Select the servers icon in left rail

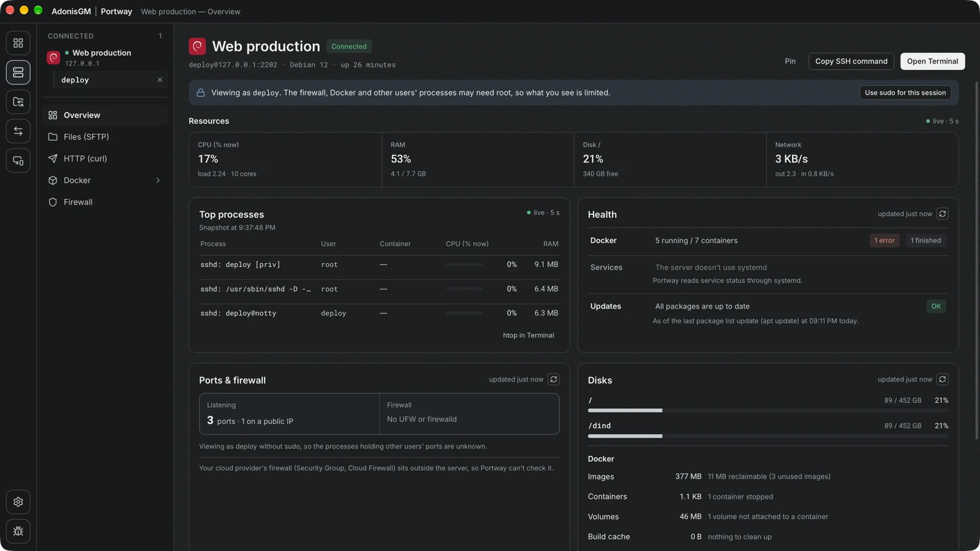(18, 72)
